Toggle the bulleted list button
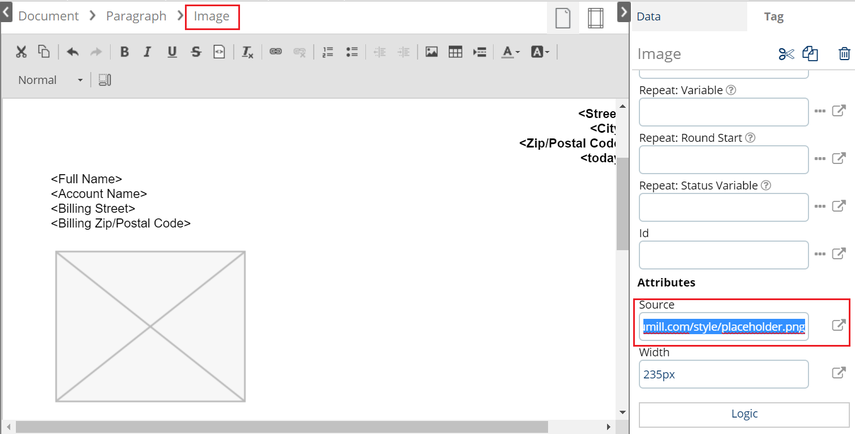 [x=351, y=52]
